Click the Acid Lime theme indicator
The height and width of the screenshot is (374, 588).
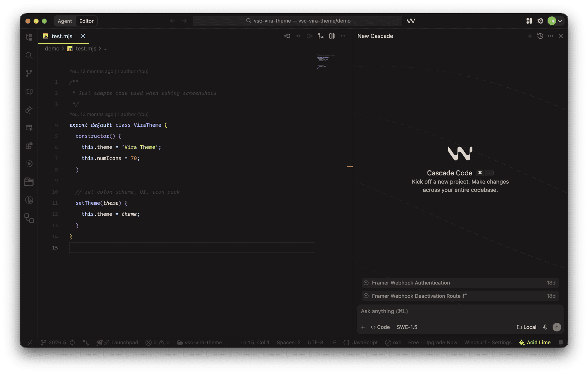pos(535,343)
